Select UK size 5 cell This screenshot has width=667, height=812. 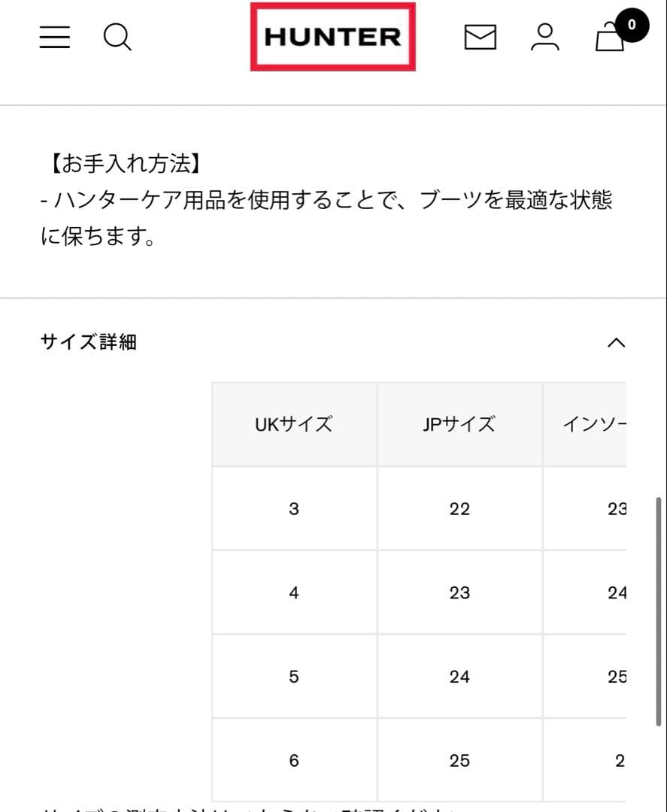[x=294, y=677]
